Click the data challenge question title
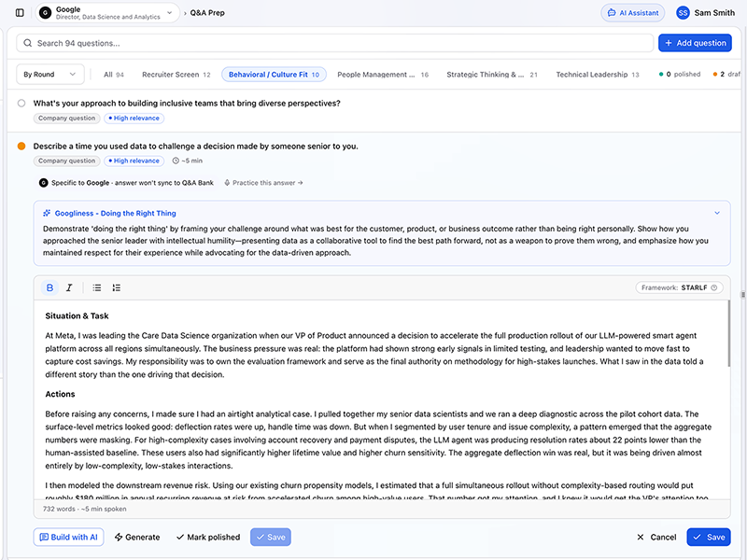 (195, 147)
